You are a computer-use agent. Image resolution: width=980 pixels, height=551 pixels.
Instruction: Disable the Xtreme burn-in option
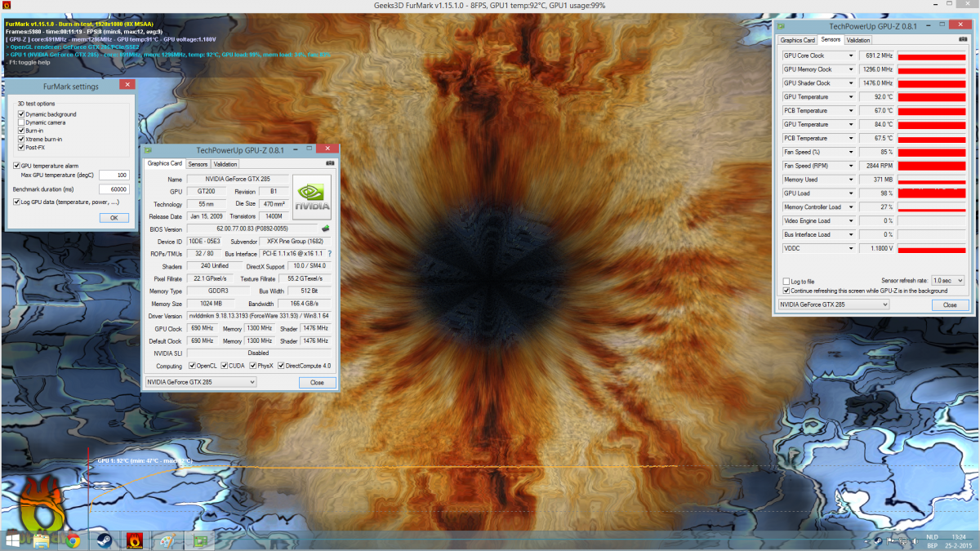tap(21, 139)
